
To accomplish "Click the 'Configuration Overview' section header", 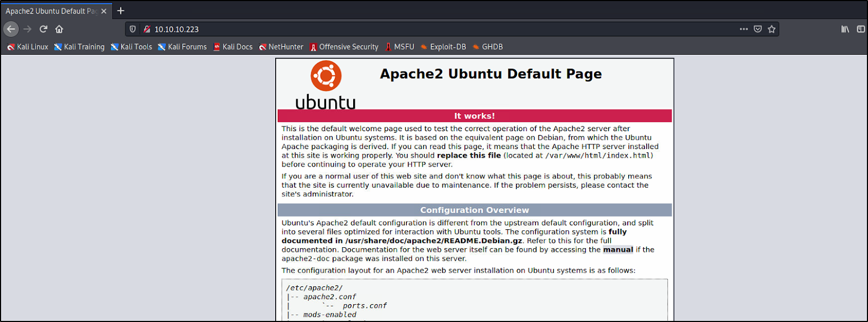I will click(x=475, y=210).
